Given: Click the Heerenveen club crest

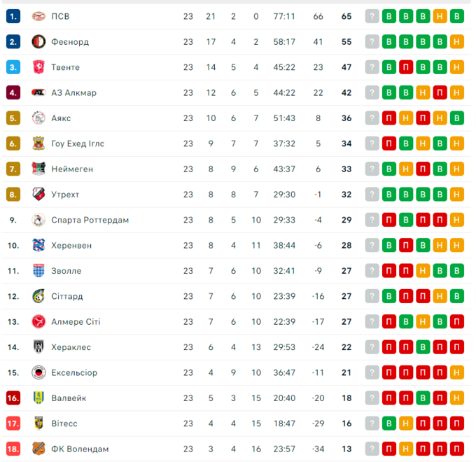Looking at the screenshot, I should click(38, 246).
